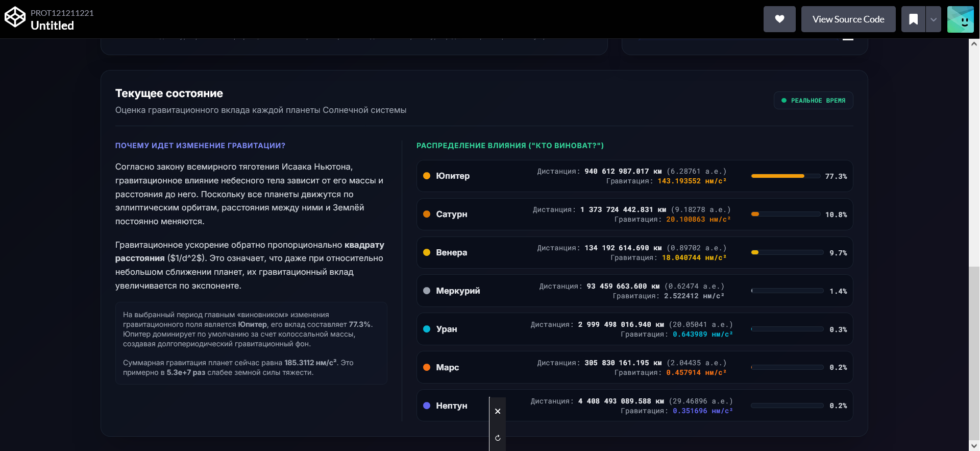980x451 pixels.
Task: Click Юпитер orange color dot
Action: tap(427, 176)
